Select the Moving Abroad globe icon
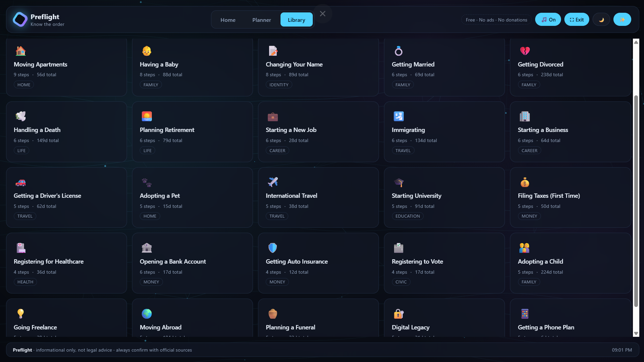The height and width of the screenshot is (362, 644). [146, 314]
